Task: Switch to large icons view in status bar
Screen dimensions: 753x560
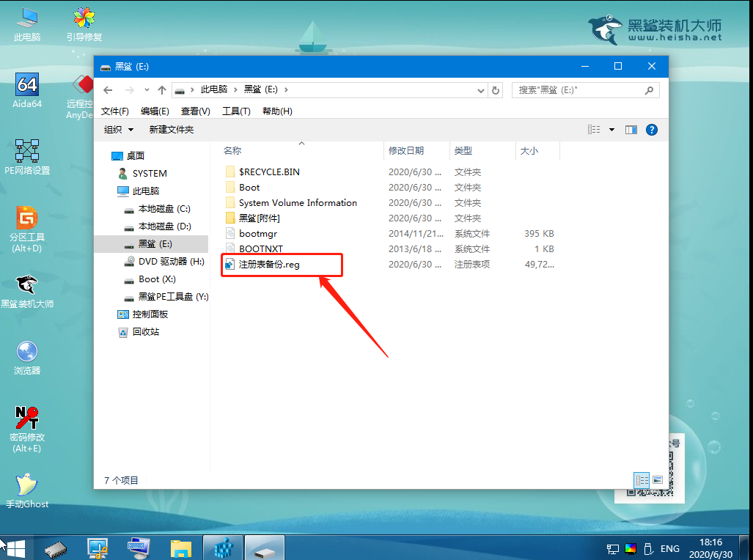Action: coord(658,480)
